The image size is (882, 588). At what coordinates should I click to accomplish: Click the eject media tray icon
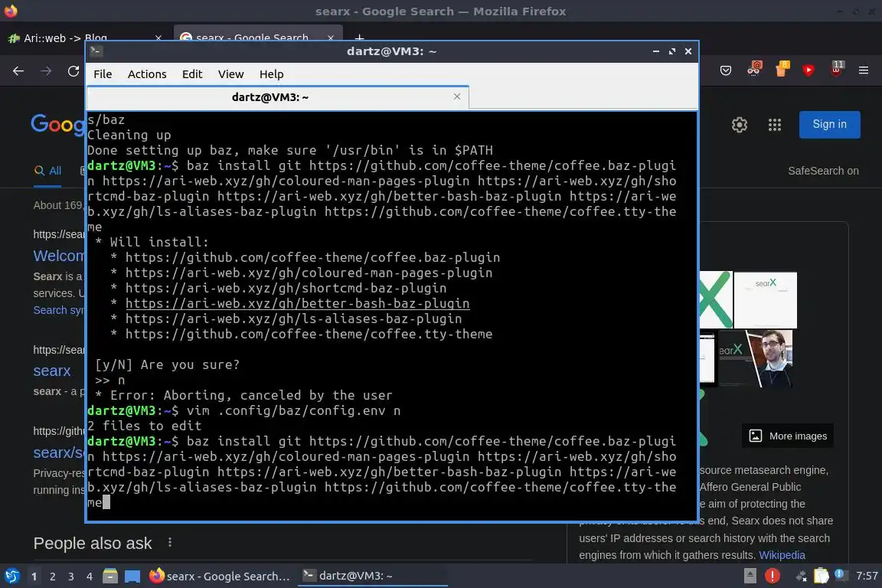point(750,576)
